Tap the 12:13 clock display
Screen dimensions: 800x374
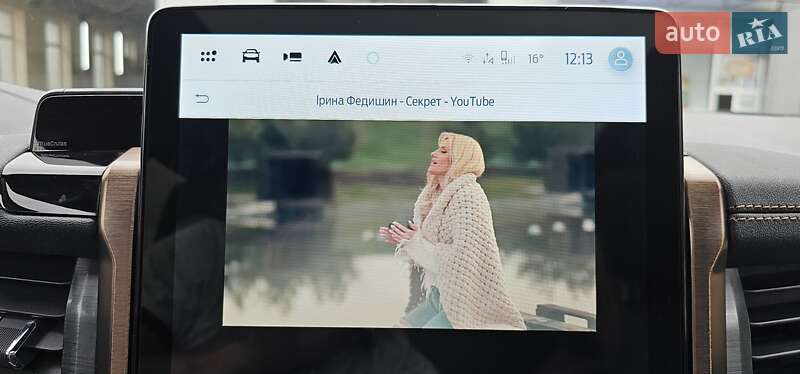point(578,59)
